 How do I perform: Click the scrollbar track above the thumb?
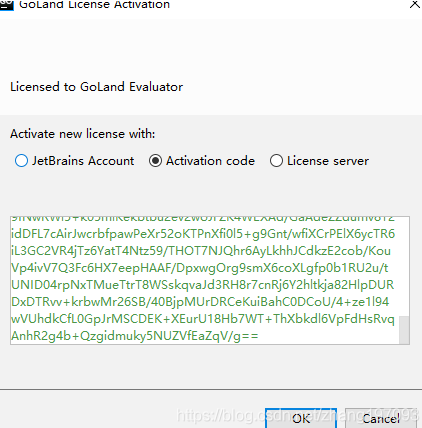click(x=404, y=267)
